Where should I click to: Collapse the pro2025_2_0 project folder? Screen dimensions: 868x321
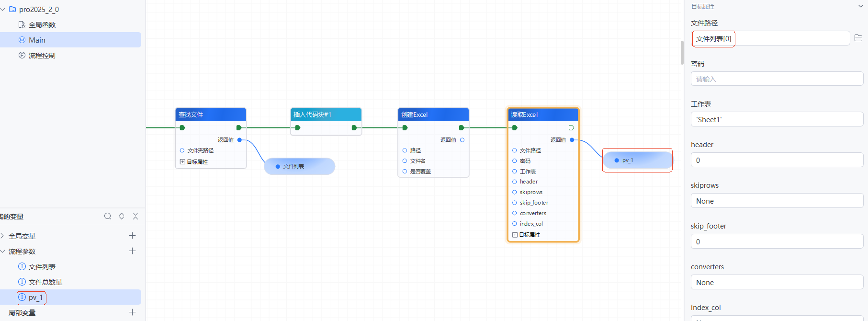[x=3, y=10]
